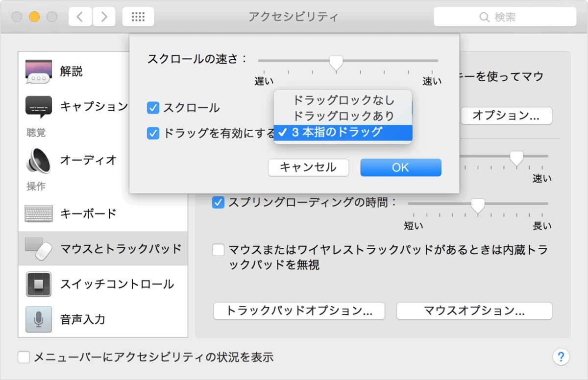This screenshot has width=588, height=380.
Task: Open スイッチコントロール icon in sidebar
Action: pyautogui.click(x=39, y=284)
